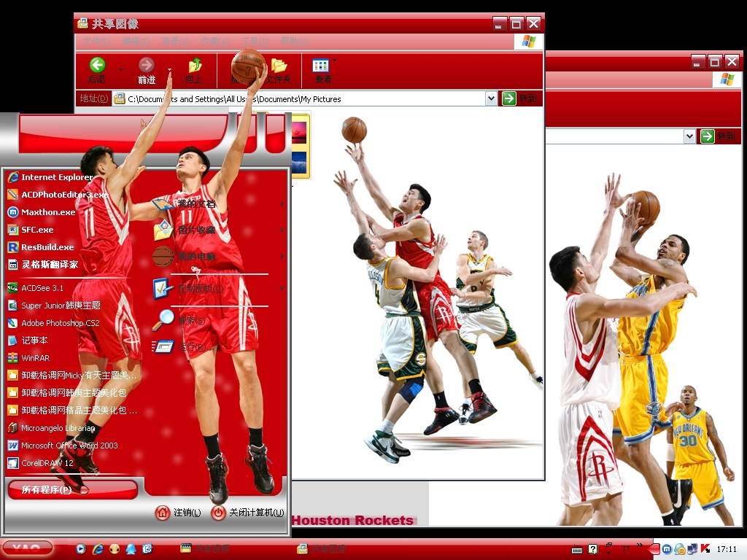Open 我的电脑 in the Start menu
Image resolution: width=747 pixels, height=560 pixels.
point(185,256)
